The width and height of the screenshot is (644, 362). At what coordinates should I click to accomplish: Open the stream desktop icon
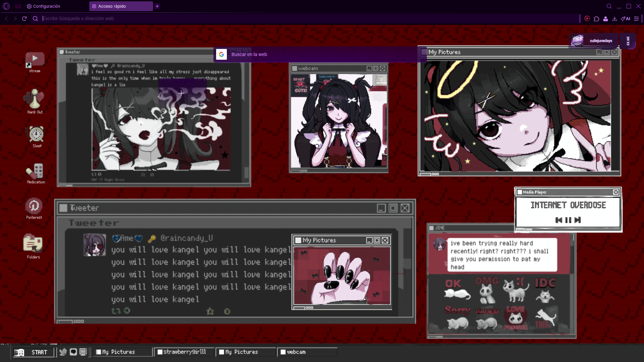pos(35,62)
